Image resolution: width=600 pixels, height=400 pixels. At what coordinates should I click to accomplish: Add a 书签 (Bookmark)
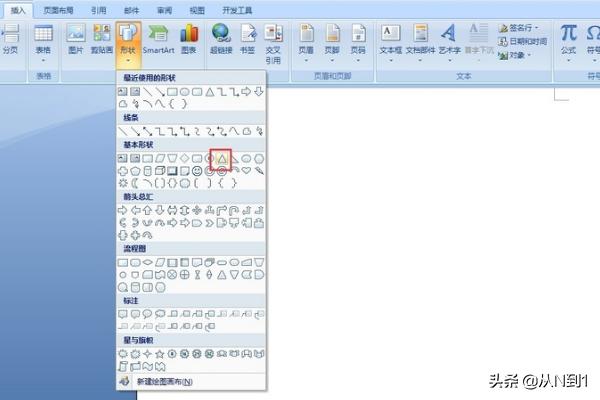(x=247, y=38)
